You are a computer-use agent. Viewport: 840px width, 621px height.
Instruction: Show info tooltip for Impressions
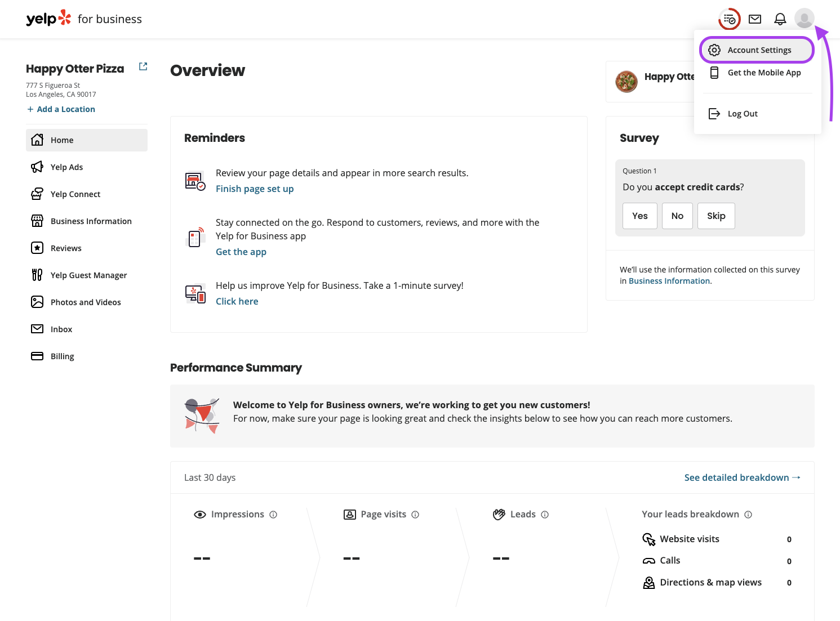pos(273,515)
